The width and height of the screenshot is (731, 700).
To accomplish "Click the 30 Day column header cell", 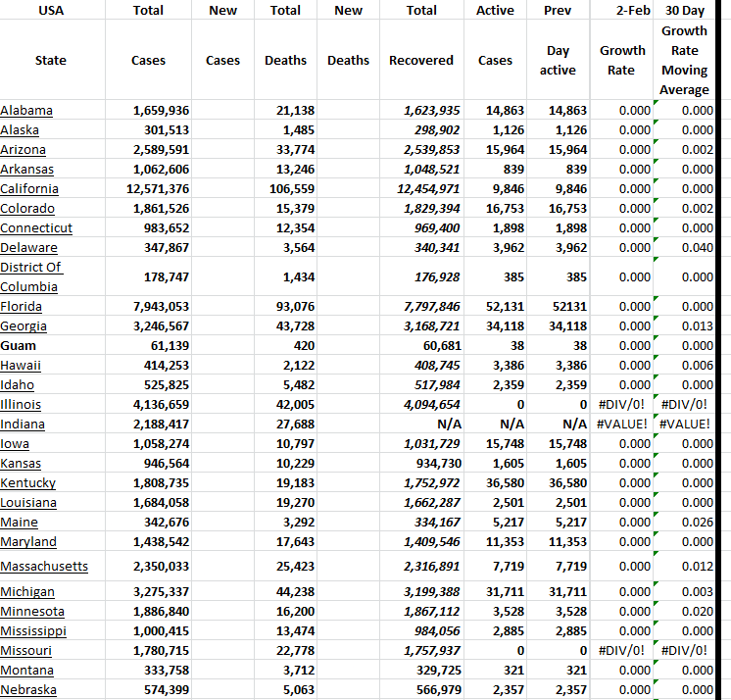I will pos(684,10).
